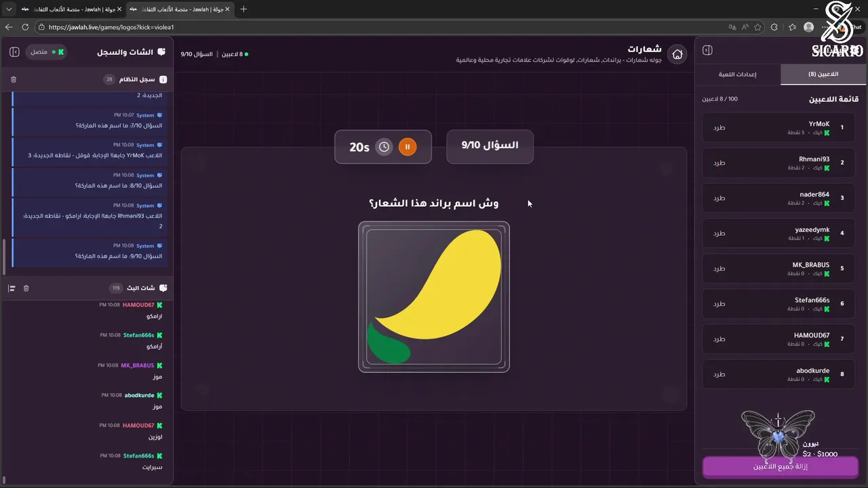868x488 pixels.
Task: Remove all players with إزالة جميع اللاعبين
Action: coord(781,466)
